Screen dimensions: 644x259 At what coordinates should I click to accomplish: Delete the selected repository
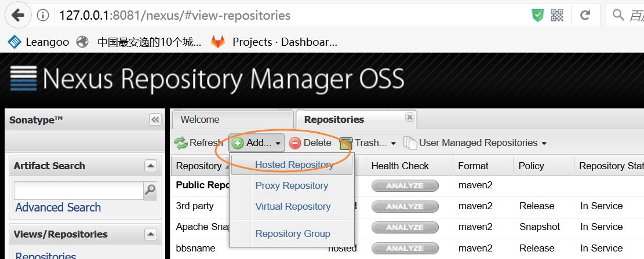310,143
